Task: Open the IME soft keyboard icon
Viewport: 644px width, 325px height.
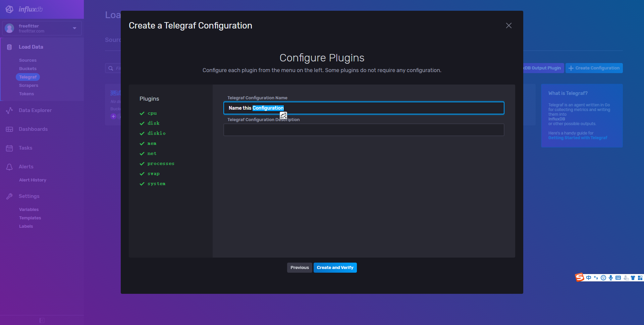Action: click(x=618, y=278)
